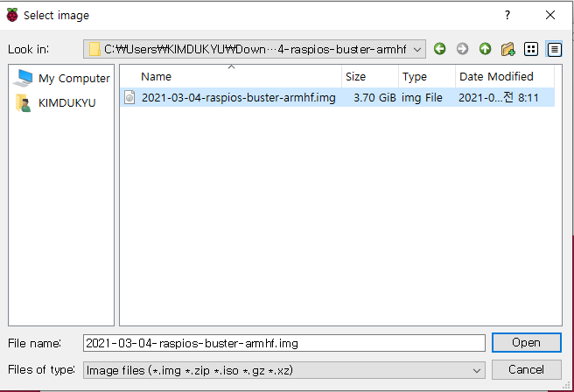Create a new folder icon
The width and height of the screenshot is (574, 392).
click(508, 49)
